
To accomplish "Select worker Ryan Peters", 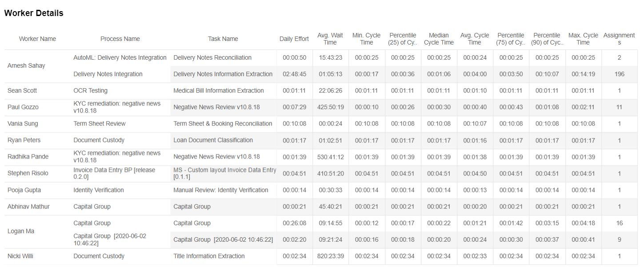I will tap(24, 140).
